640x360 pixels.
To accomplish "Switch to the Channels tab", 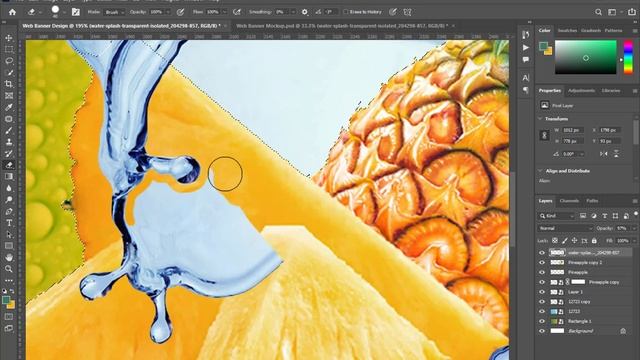I will click(x=569, y=201).
